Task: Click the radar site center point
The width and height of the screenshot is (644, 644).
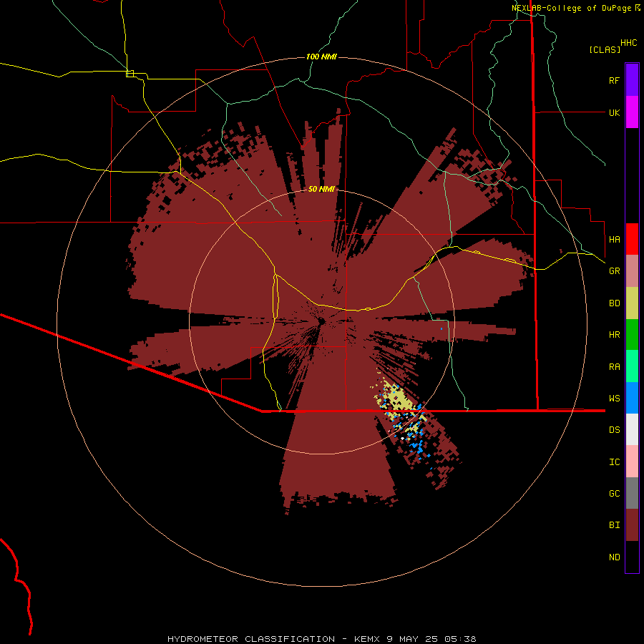Action: coord(321,321)
